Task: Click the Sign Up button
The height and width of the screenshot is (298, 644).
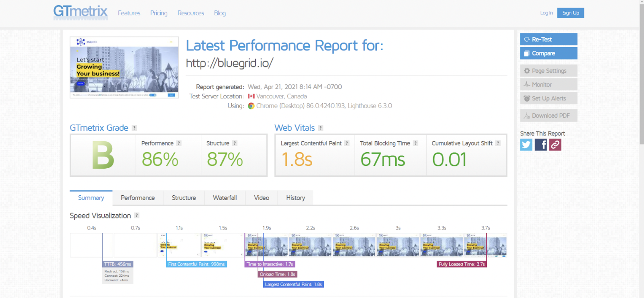Action: tap(571, 13)
